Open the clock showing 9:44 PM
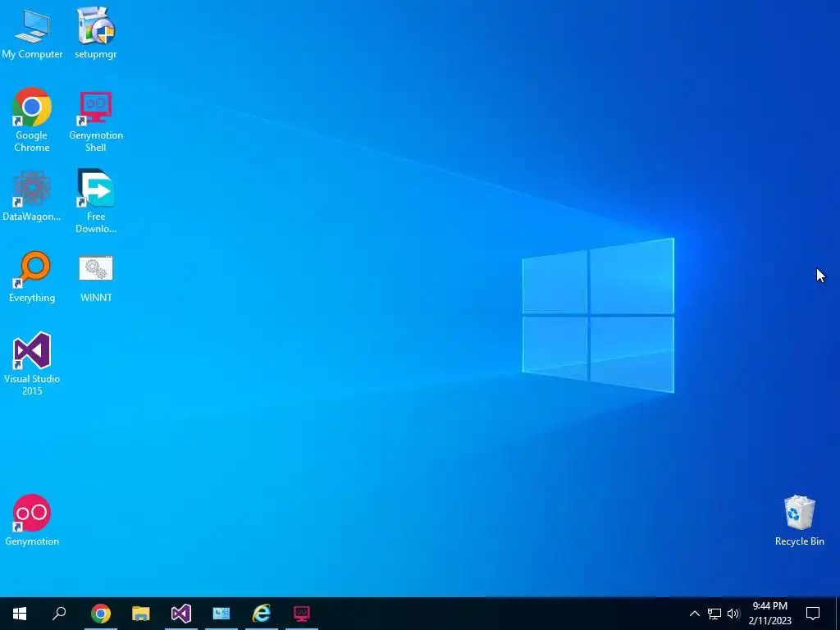This screenshot has width=840, height=630. point(769,614)
